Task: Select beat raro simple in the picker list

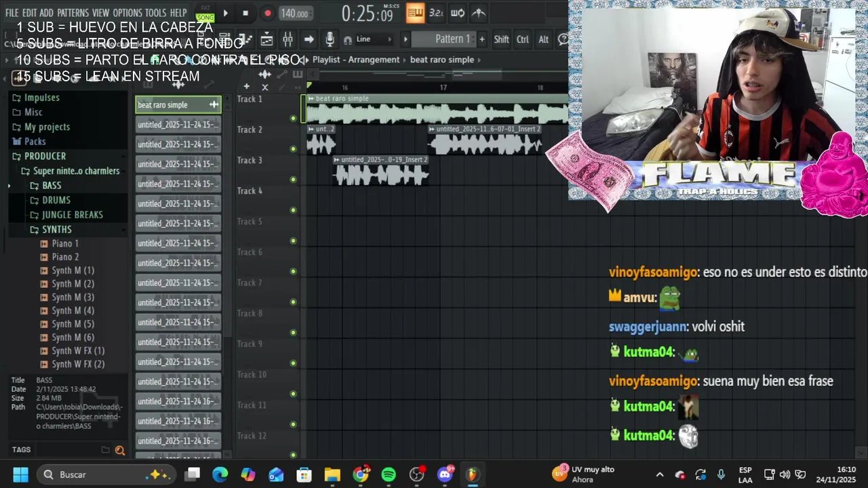Action: [x=178, y=104]
